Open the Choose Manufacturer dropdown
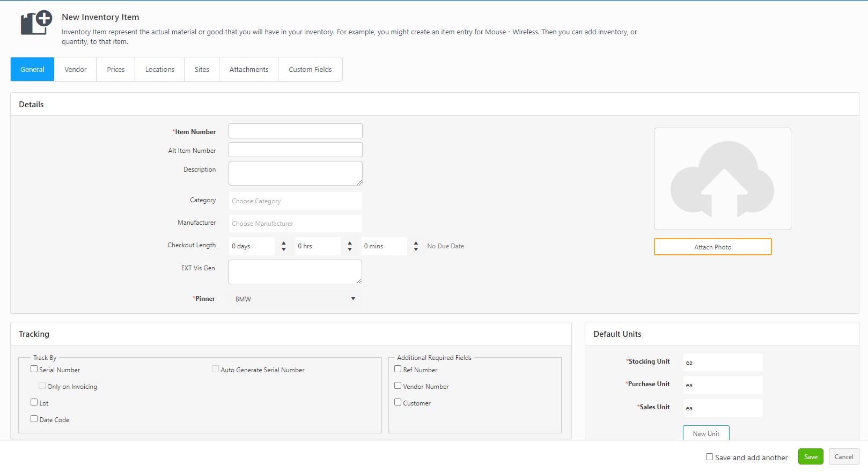 point(295,224)
